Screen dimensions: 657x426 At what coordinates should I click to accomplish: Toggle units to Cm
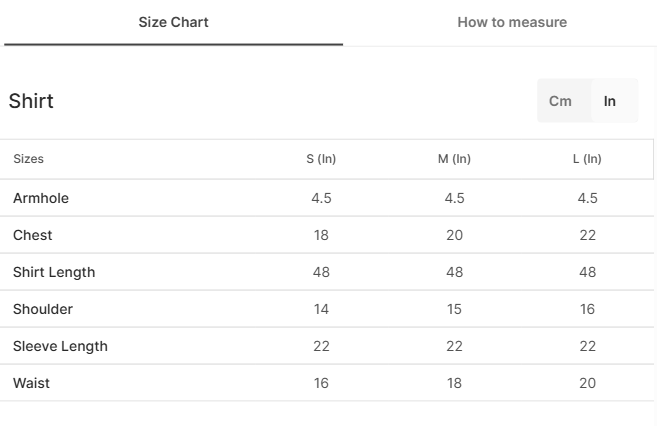(560, 101)
